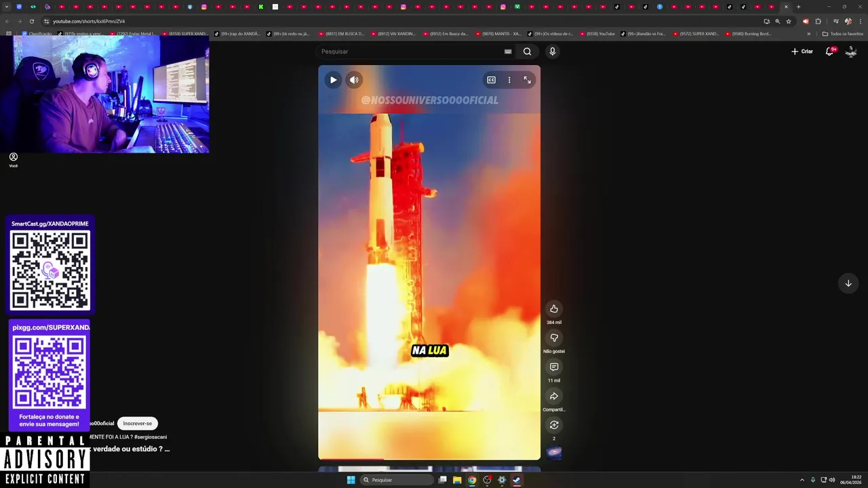The image size is (868, 488).
Task: Open the Criar create button
Action: 802,52
